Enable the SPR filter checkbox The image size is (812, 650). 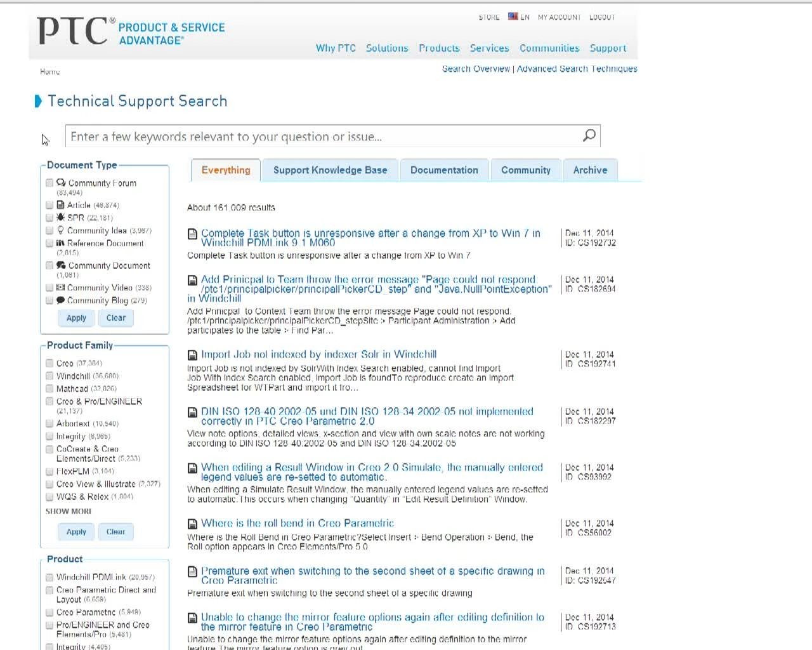click(49, 218)
